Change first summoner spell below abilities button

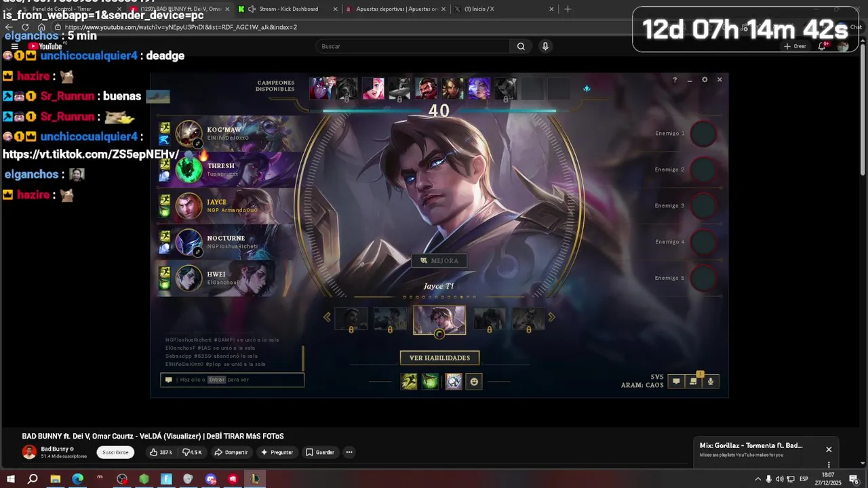[x=409, y=382]
